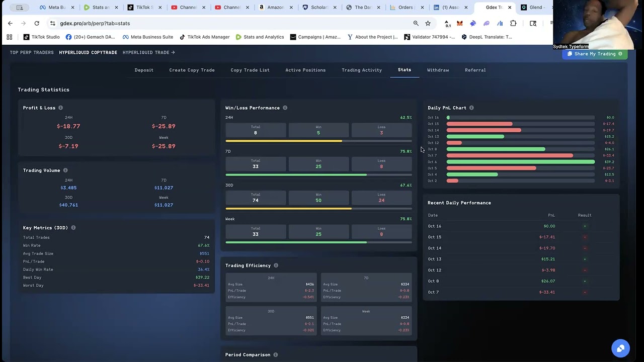Click the Oct 15 row in Recent Daily Performance

pos(521,237)
